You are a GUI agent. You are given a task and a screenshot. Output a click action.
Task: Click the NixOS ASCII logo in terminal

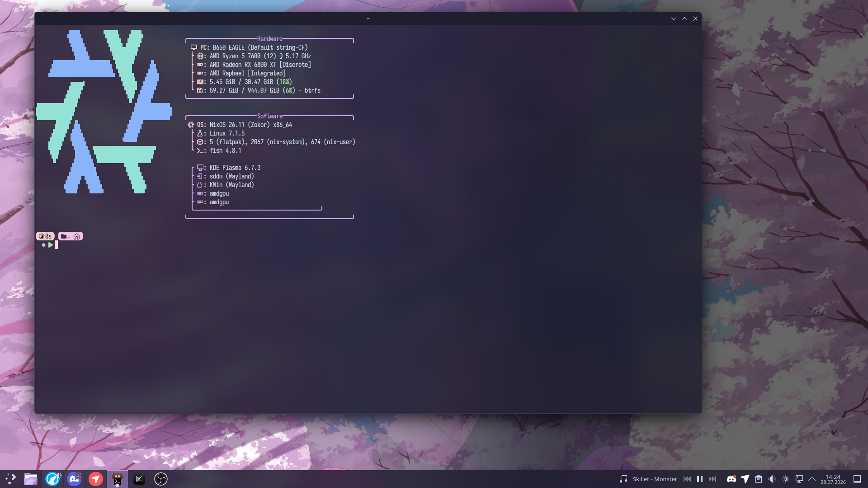[104, 112]
